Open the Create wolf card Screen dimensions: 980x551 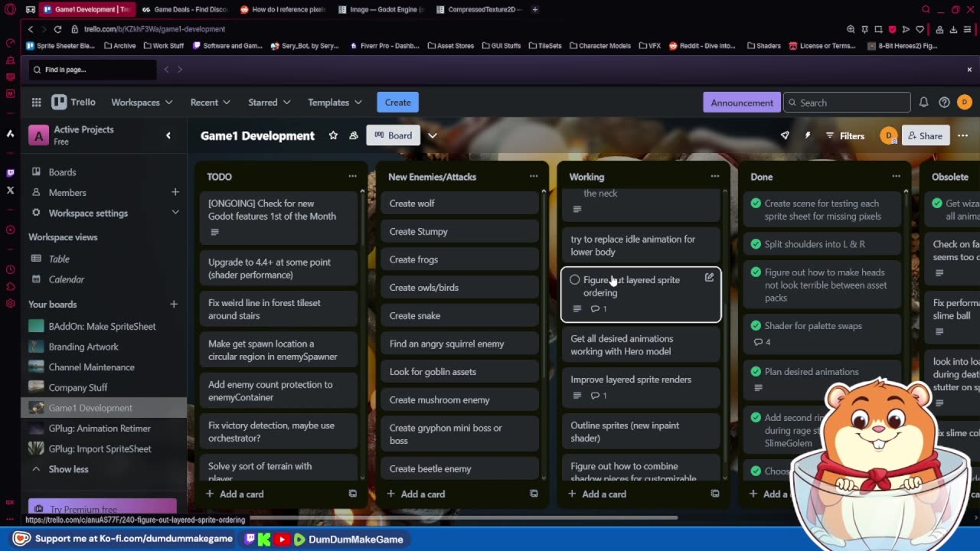click(460, 204)
